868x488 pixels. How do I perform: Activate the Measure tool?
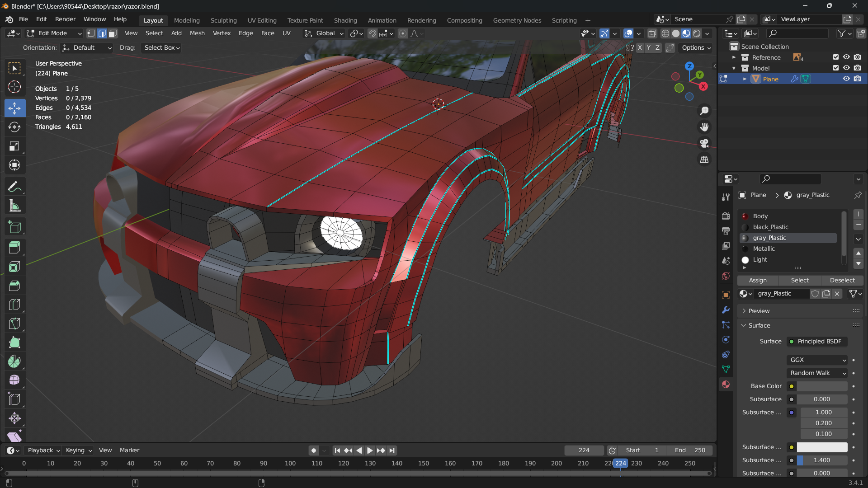pos(14,206)
